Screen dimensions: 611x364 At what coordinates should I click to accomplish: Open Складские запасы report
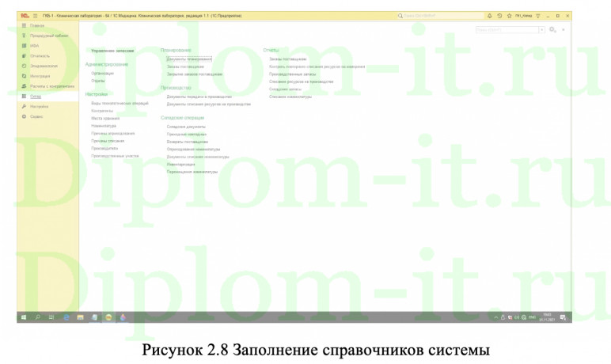(x=285, y=89)
